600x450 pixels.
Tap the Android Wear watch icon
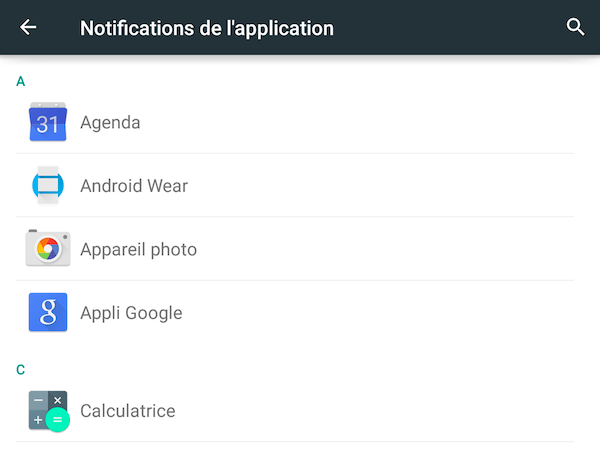[x=48, y=185]
